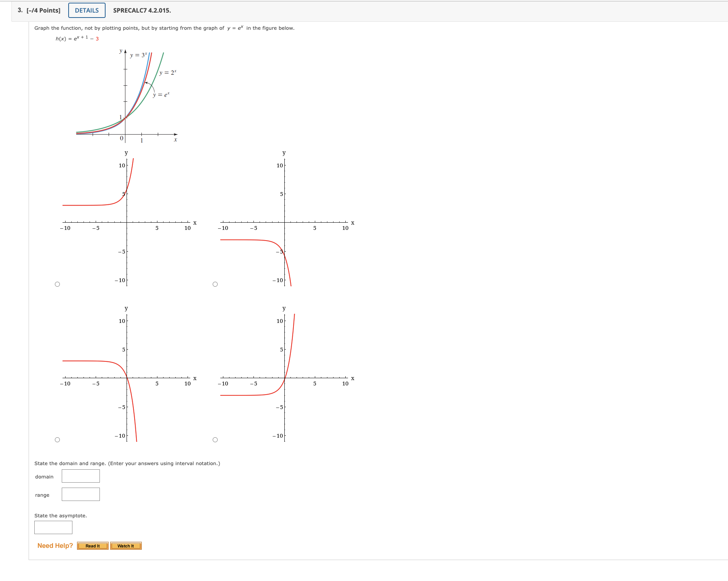
Task: Select the third graph option radio button
Action: (x=58, y=439)
